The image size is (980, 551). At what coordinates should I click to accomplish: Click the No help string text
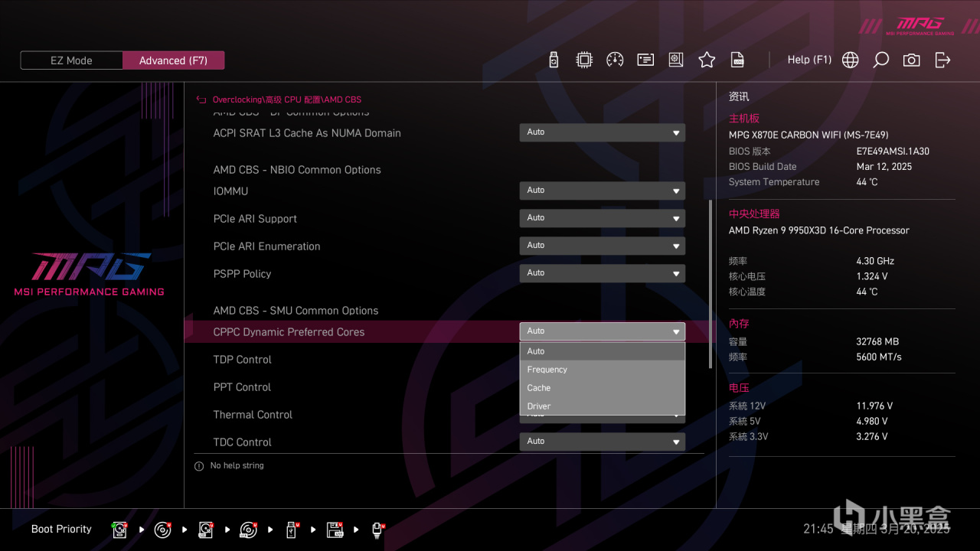click(x=237, y=465)
